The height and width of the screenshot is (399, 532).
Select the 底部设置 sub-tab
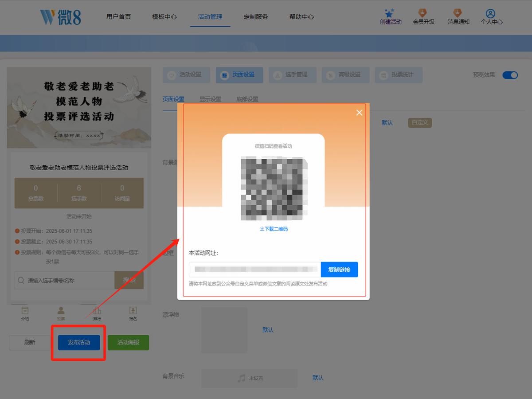247,99
